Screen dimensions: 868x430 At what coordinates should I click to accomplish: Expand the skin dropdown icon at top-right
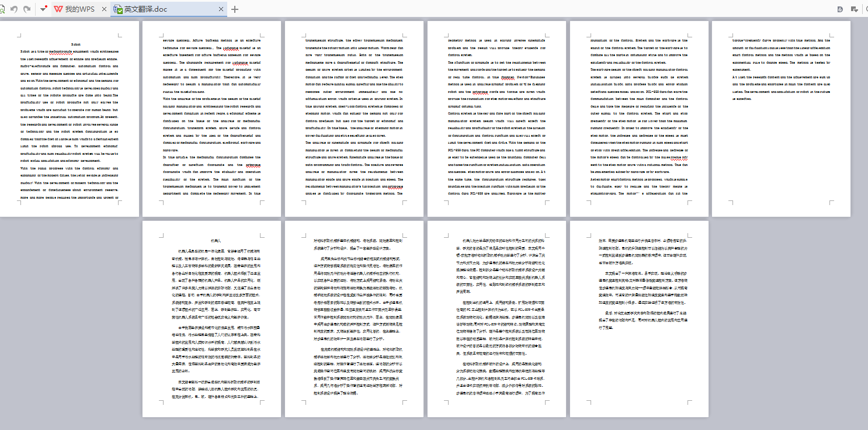[855, 9]
